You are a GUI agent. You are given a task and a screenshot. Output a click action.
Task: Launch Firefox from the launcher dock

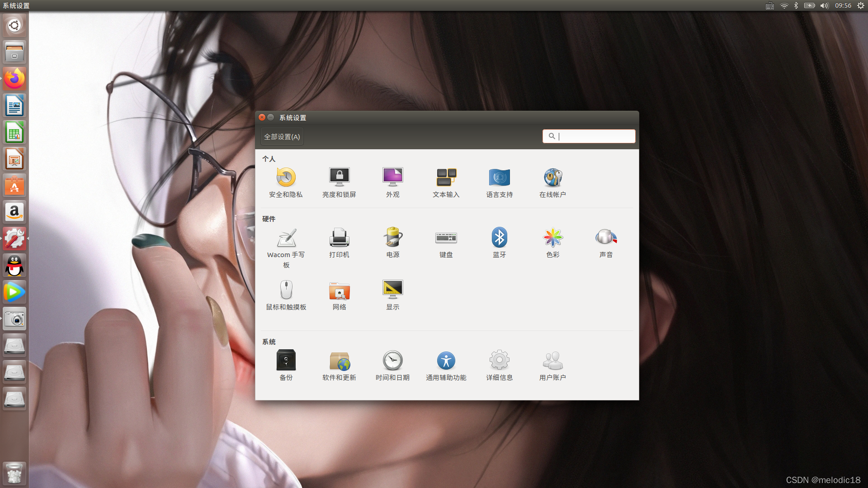[x=14, y=79]
